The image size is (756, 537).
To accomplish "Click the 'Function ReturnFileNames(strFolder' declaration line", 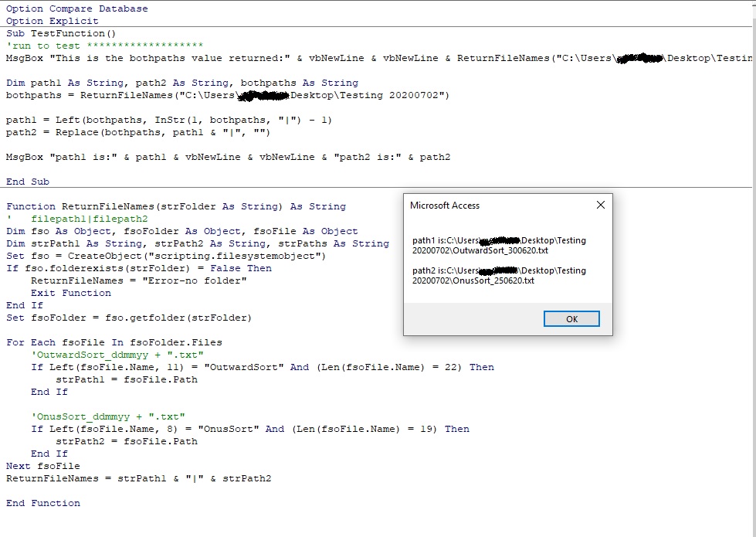I will [176, 206].
